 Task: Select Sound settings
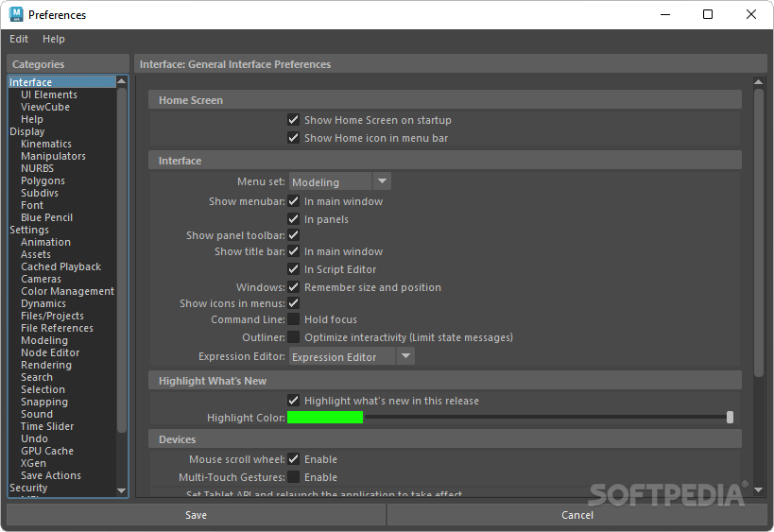click(x=37, y=414)
